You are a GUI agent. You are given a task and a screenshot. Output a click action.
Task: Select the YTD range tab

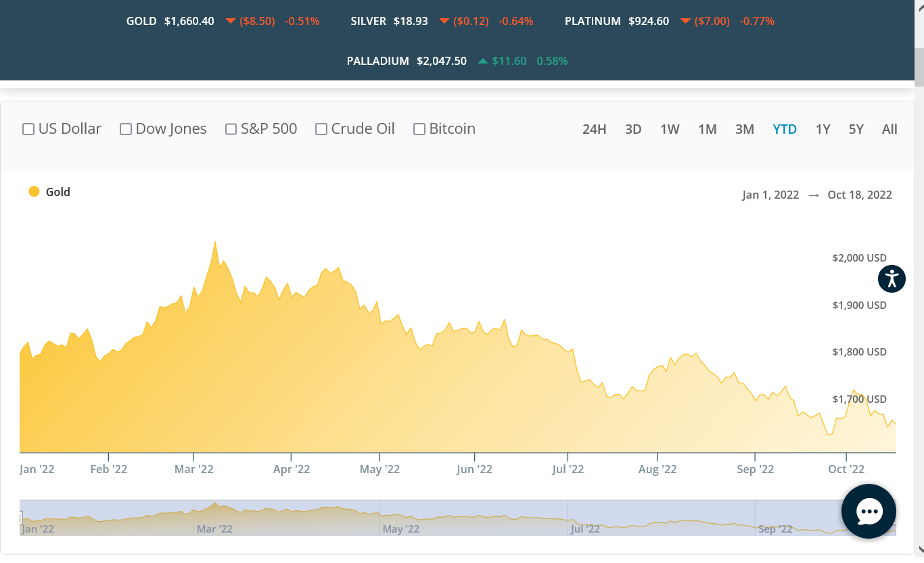point(785,129)
